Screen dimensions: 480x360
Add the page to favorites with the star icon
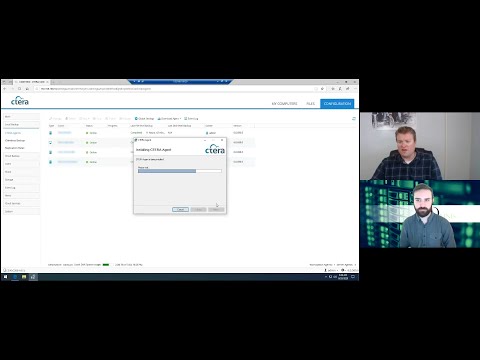[322, 89]
